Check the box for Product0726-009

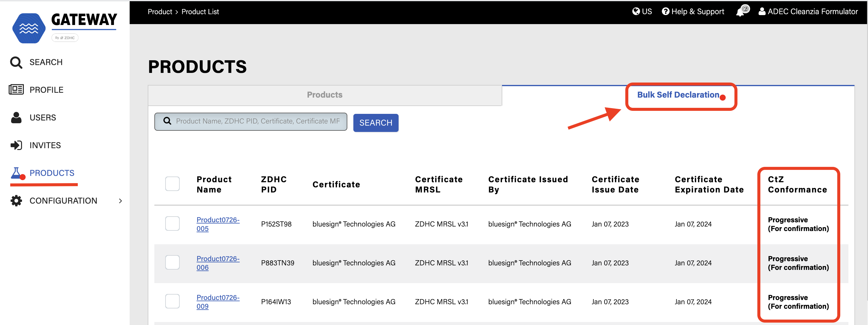pos(172,301)
